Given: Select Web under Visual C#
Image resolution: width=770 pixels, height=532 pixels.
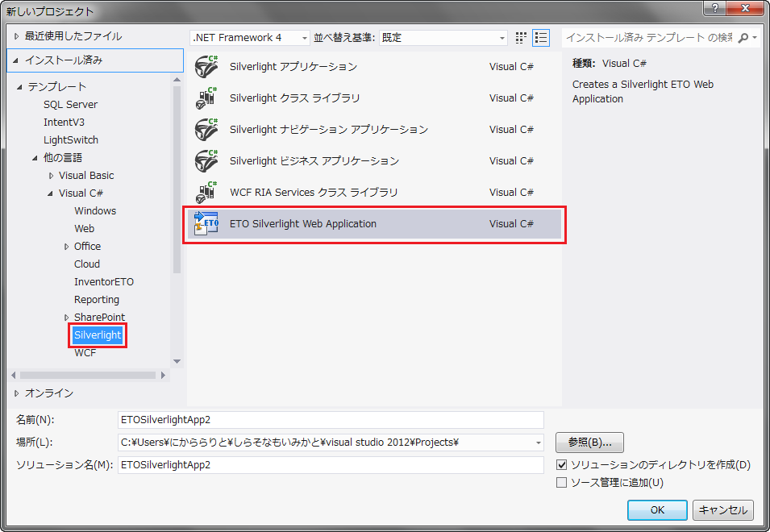Looking at the screenshot, I should tap(84, 229).
